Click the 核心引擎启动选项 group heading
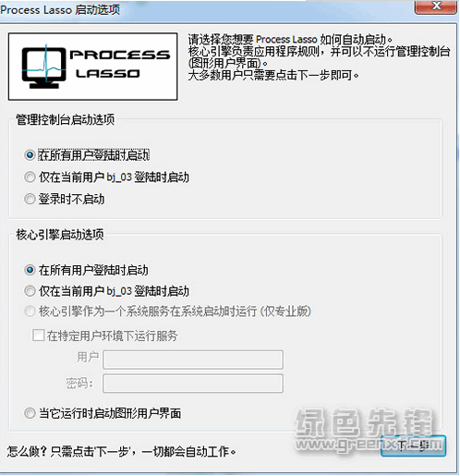460x476 pixels. click(x=60, y=235)
